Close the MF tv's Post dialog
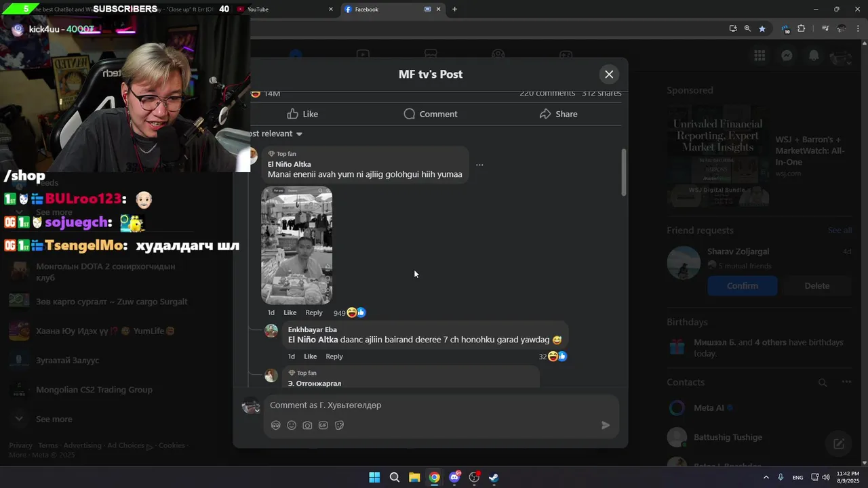 pyautogui.click(x=609, y=75)
